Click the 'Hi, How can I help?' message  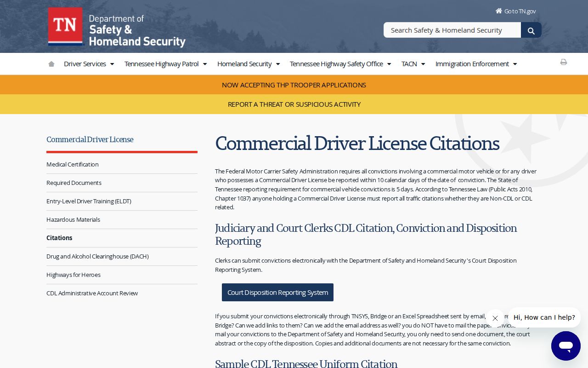(x=544, y=317)
